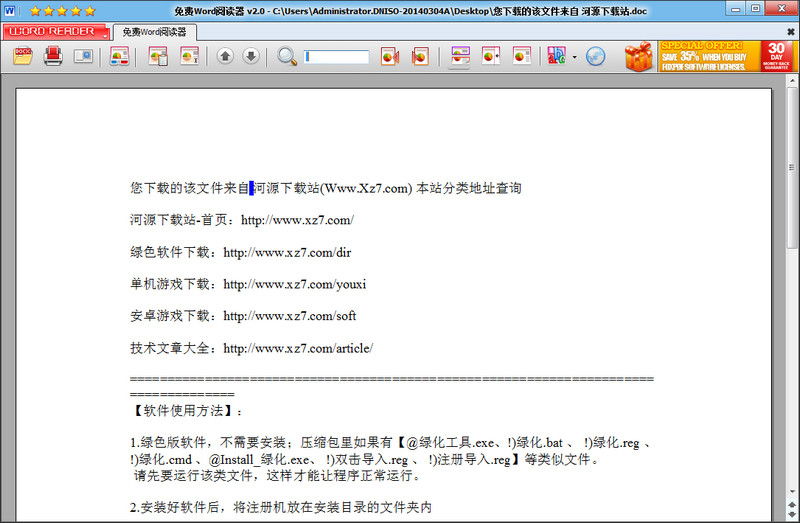This screenshot has height=523, width=800.
Task: Click the line starting 您下载的该文件来自
Action: (326, 188)
